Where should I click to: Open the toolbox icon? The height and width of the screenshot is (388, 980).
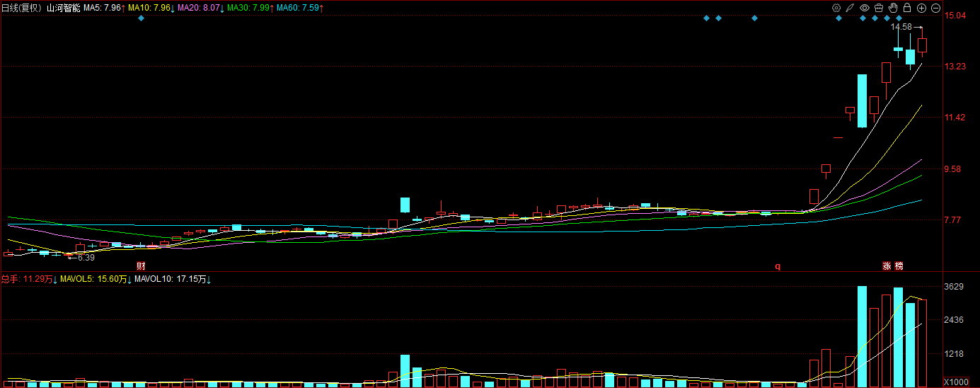click(x=879, y=8)
